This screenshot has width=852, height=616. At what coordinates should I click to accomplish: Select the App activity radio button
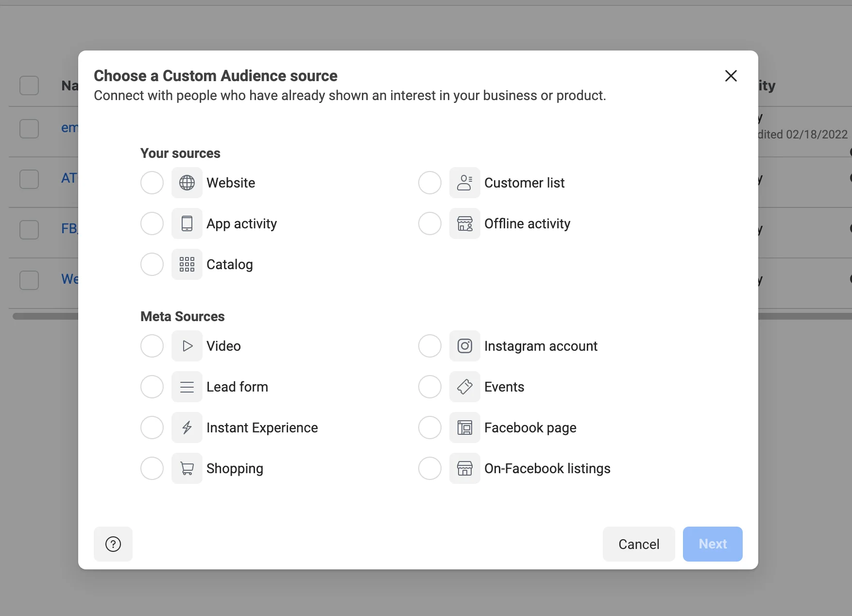pos(152,223)
